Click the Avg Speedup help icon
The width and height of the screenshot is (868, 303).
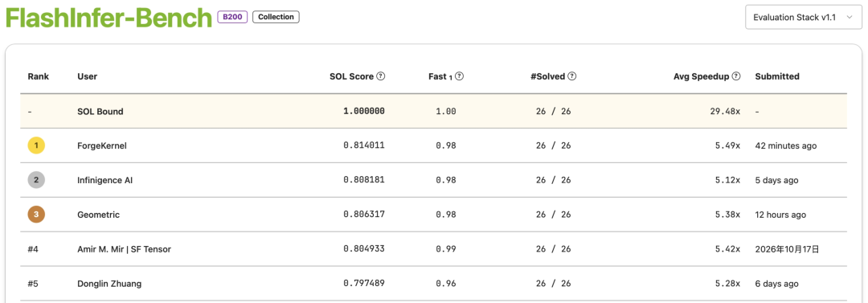pos(736,76)
